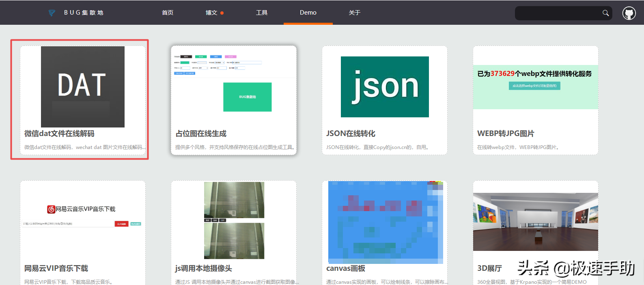Click the NetEase Cloud Music red logo
Screen dimensions: 644x285
(51, 209)
